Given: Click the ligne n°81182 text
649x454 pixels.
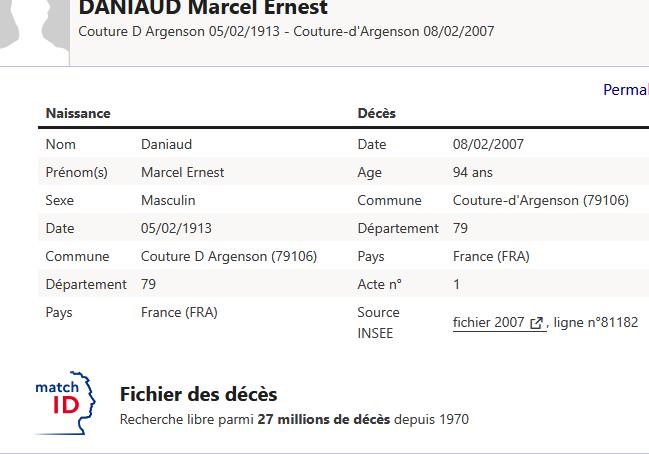Looking at the screenshot, I should [597, 322].
